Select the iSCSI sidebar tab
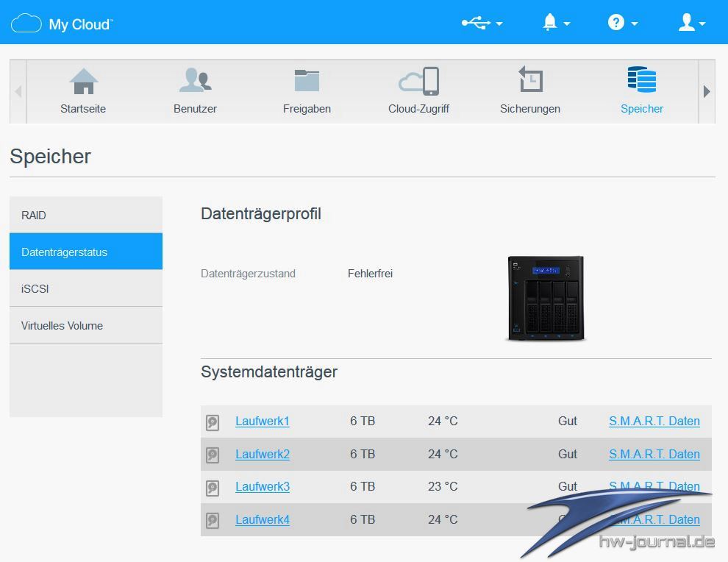This screenshot has height=562, width=728. click(x=85, y=288)
